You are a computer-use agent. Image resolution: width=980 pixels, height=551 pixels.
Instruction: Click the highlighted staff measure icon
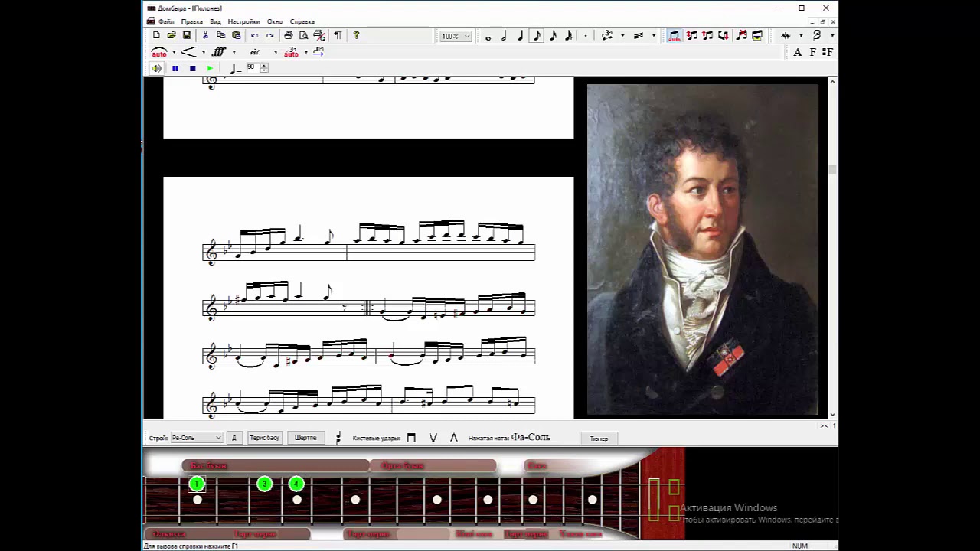coord(757,36)
